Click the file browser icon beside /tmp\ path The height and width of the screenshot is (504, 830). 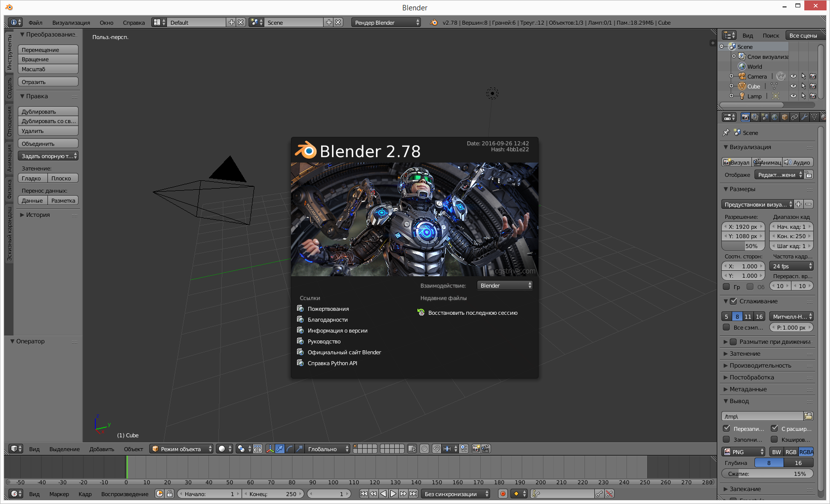click(808, 416)
